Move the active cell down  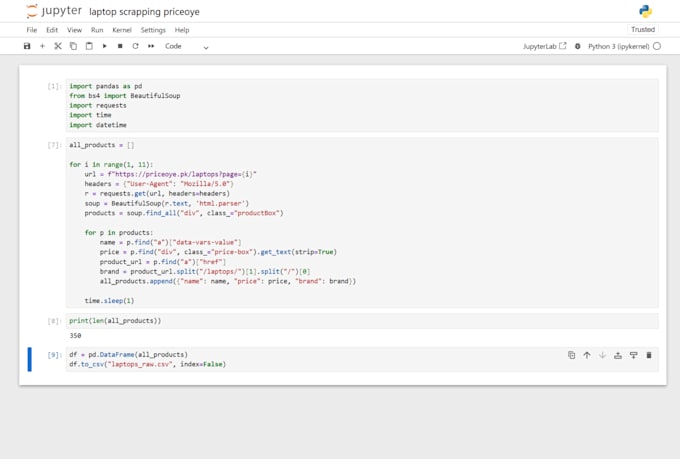602,355
